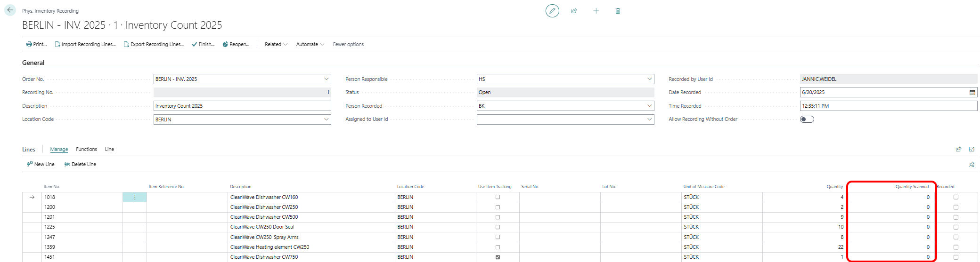Click the Lines section share icon
980x262 pixels.
[958, 149]
